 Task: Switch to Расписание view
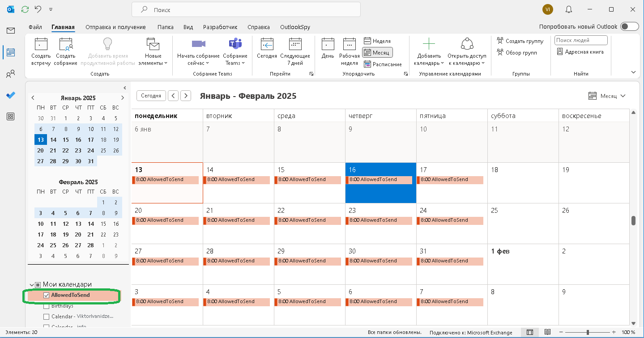click(x=383, y=64)
